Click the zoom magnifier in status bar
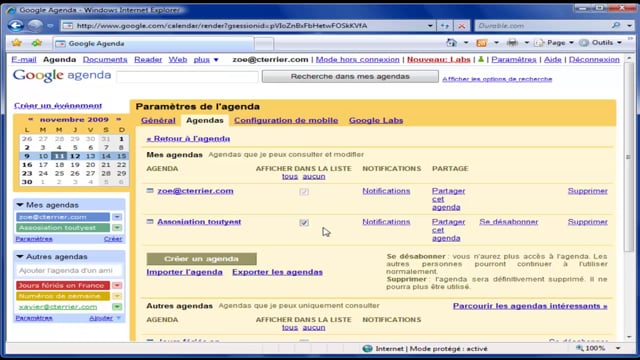The width and height of the screenshot is (640, 360). (x=580, y=348)
